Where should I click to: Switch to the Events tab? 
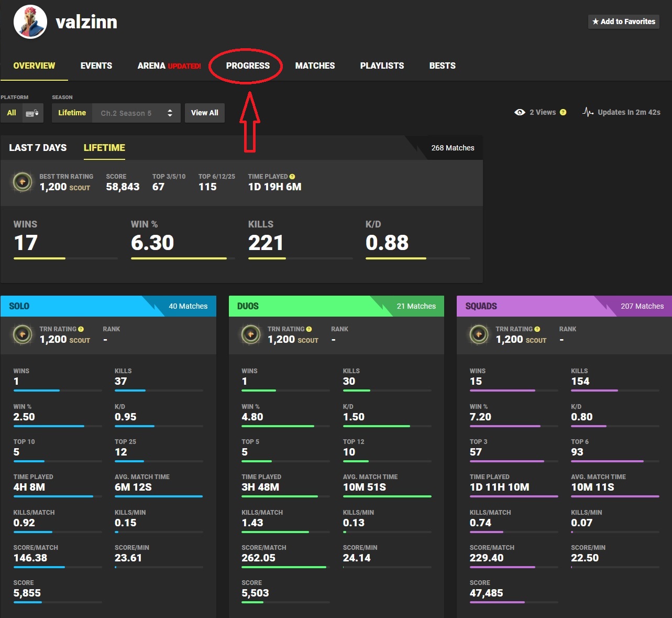tap(96, 66)
